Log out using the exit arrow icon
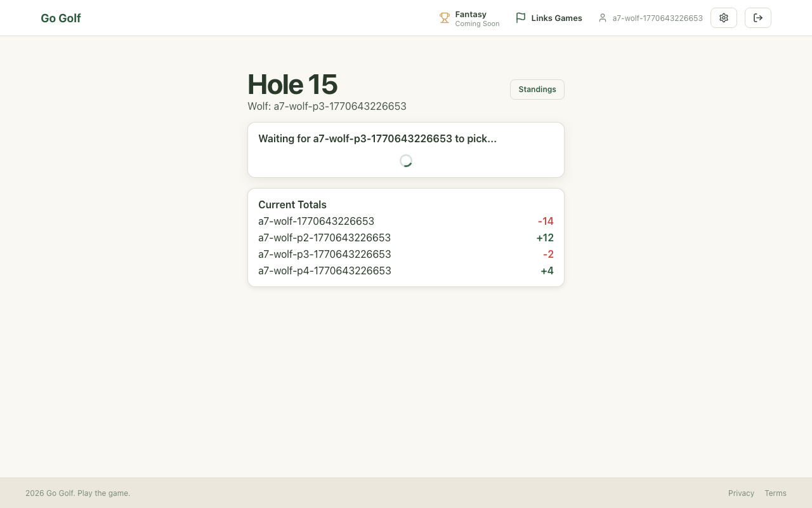This screenshot has width=812, height=508. (758, 18)
